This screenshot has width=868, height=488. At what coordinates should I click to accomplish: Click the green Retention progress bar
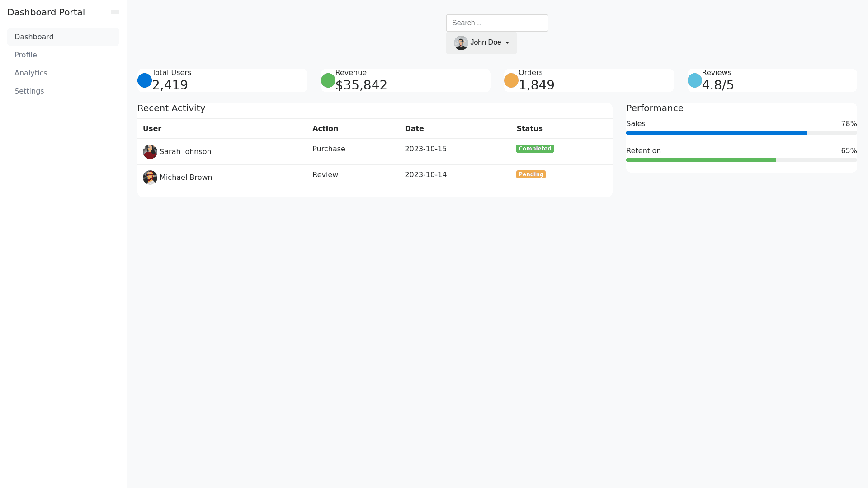[701, 160]
